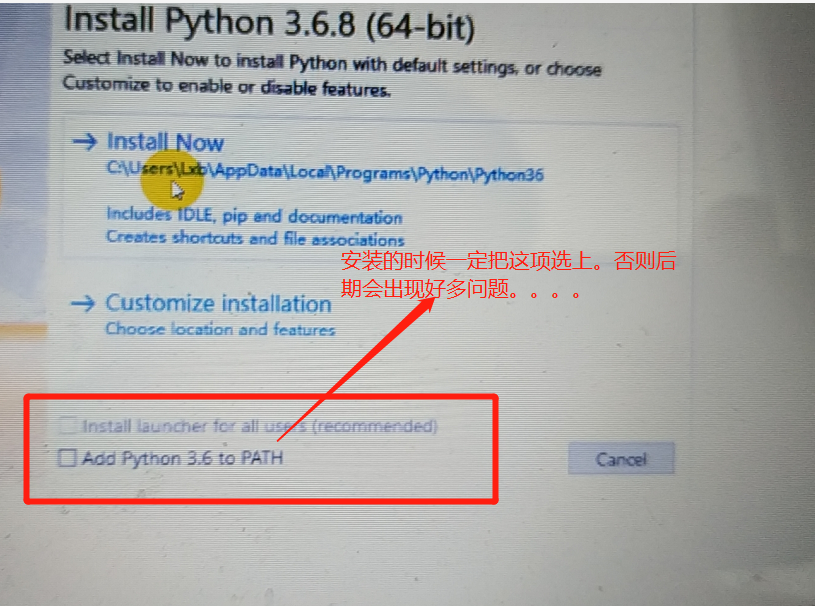The width and height of the screenshot is (815, 606).
Task: Click 'Choose location and features' text
Action: (220, 329)
